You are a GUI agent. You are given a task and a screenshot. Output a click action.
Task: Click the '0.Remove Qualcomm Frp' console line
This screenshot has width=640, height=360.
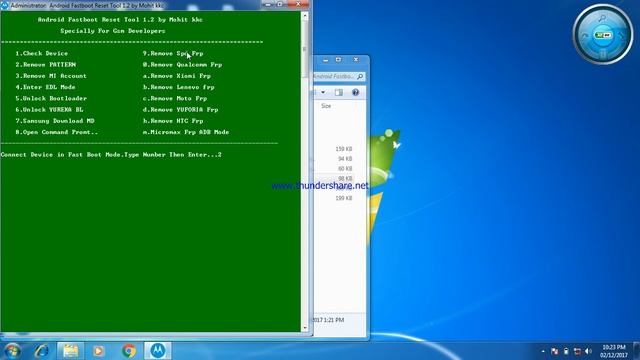click(x=182, y=64)
